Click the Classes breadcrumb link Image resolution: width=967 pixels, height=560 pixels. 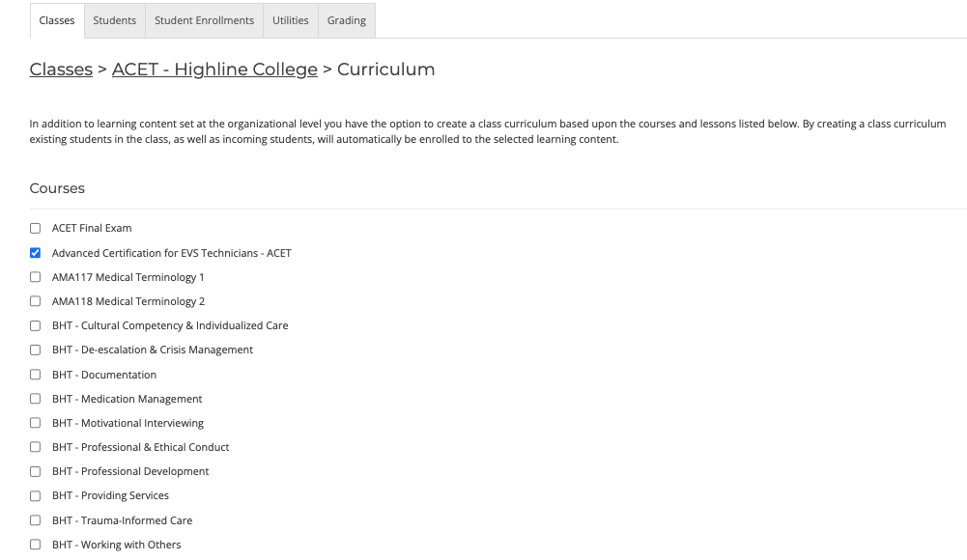pyautogui.click(x=61, y=69)
